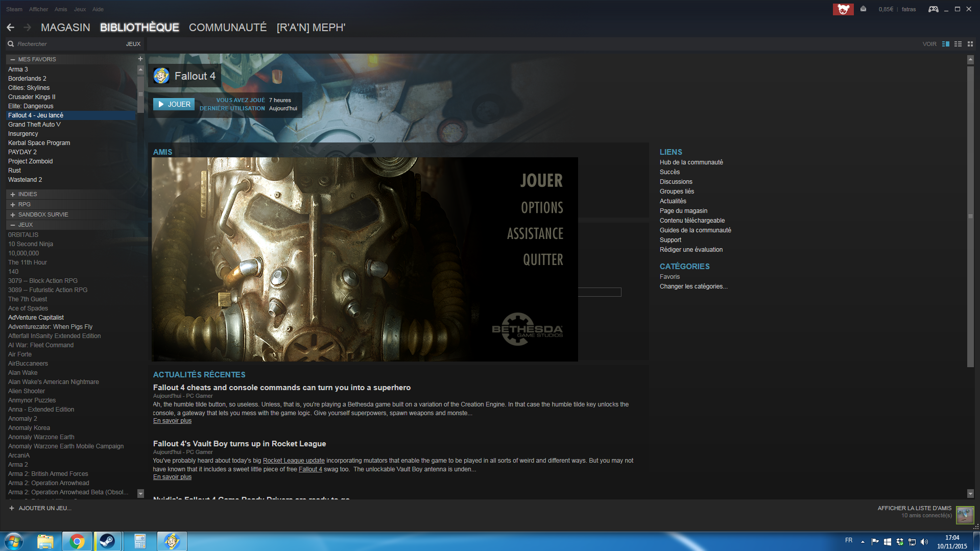Click the network tray icon
The height and width of the screenshot is (551, 980).
[912, 542]
